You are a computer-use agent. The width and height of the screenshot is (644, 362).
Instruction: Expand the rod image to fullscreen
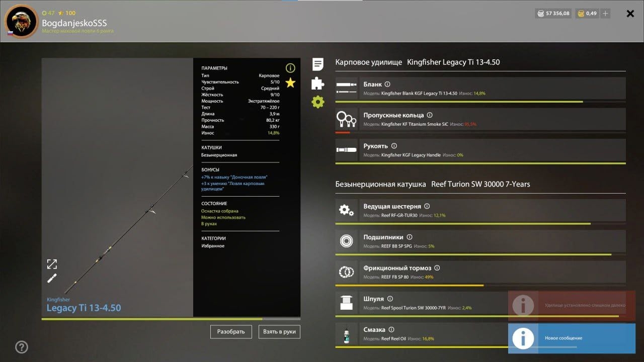click(x=52, y=264)
